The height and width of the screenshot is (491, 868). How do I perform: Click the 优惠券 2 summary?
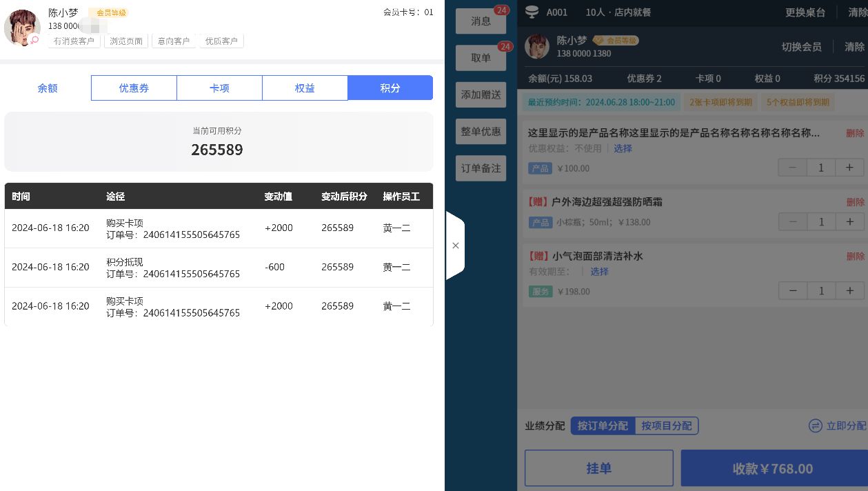[x=644, y=79]
